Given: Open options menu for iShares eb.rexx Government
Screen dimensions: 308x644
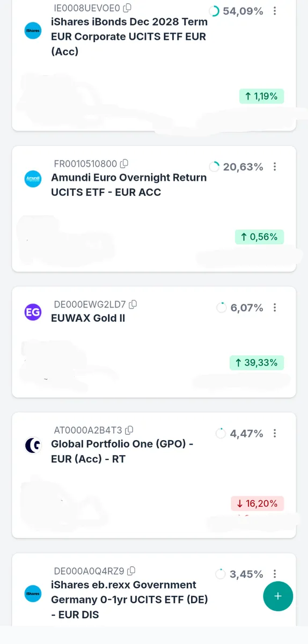Looking at the screenshot, I should [x=275, y=574].
